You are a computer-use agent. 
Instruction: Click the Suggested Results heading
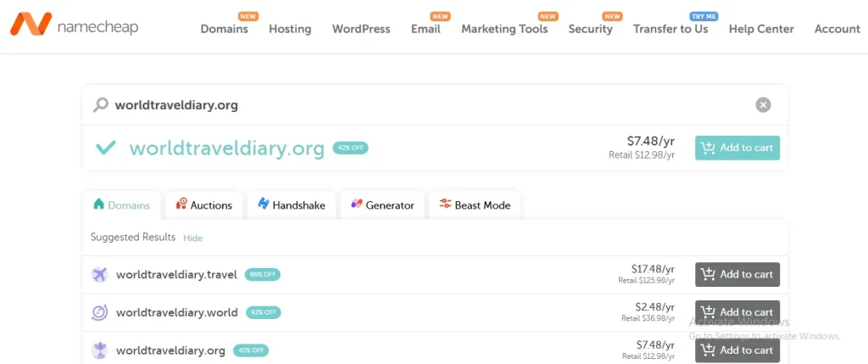pos(133,237)
